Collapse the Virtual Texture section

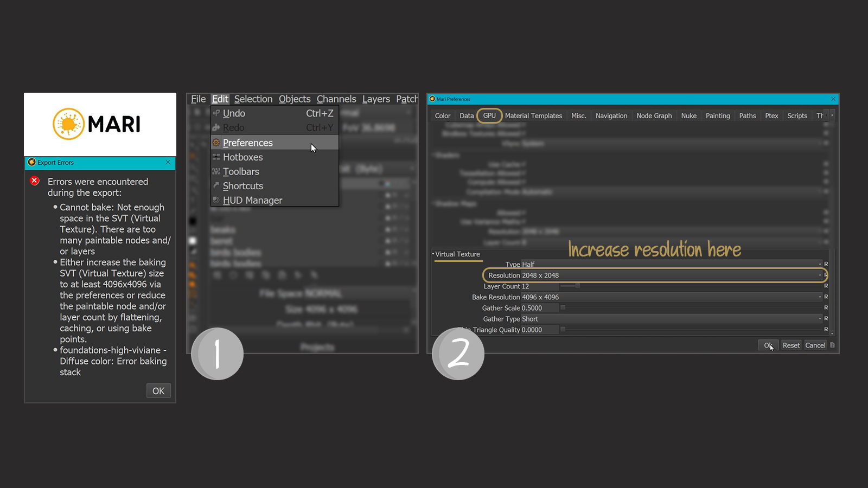(433, 254)
